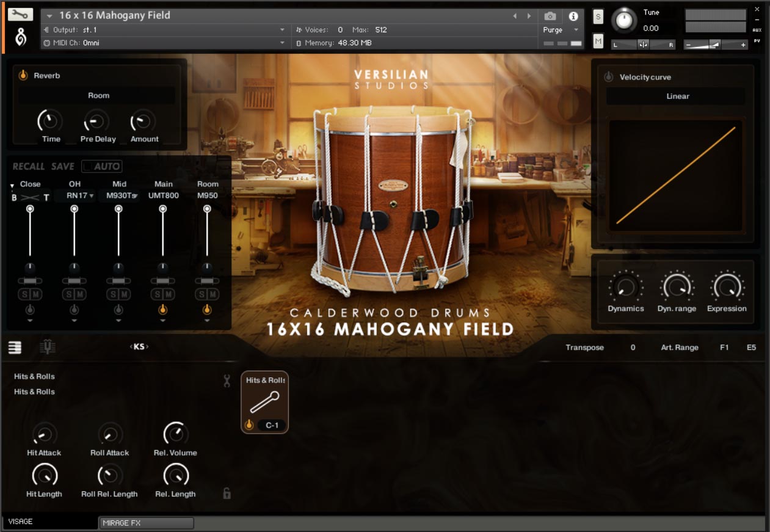Click the SAVE button
Image resolution: width=770 pixels, height=532 pixels.
click(63, 166)
